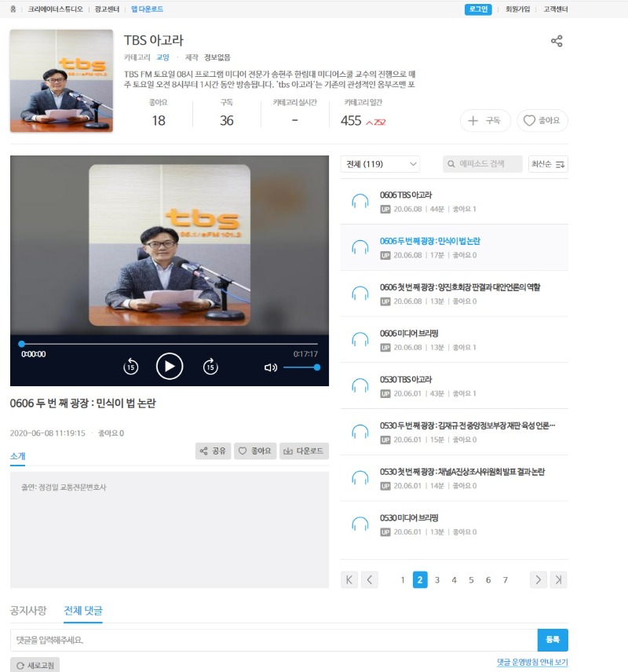Open the 전체 (119) dropdown filter

[x=380, y=164]
